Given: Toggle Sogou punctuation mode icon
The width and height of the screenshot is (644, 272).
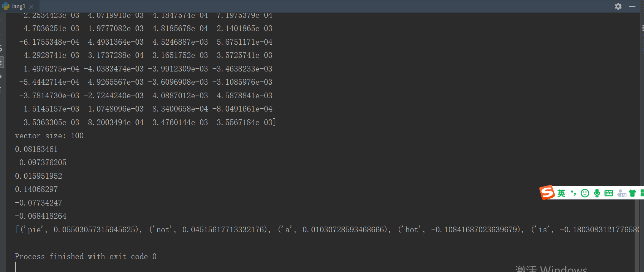Looking at the screenshot, I should [x=573, y=193].
